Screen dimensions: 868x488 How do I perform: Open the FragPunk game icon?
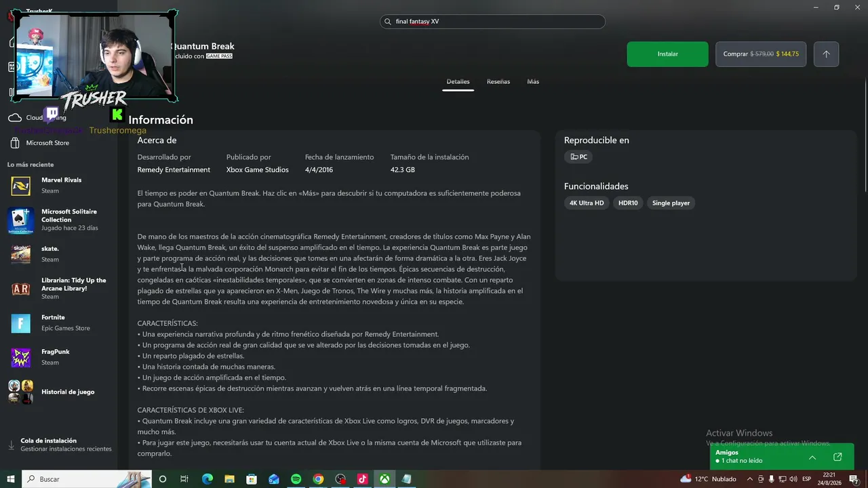tap(20, 357)
